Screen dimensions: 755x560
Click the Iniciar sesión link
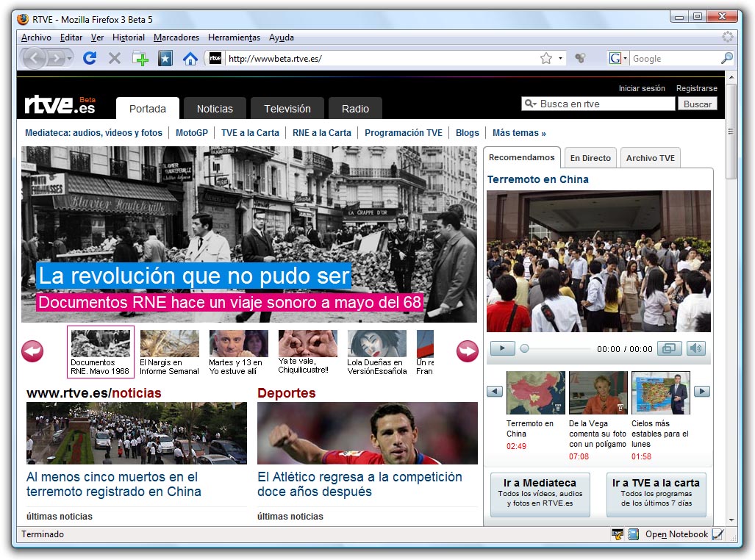tap(642, 89)
